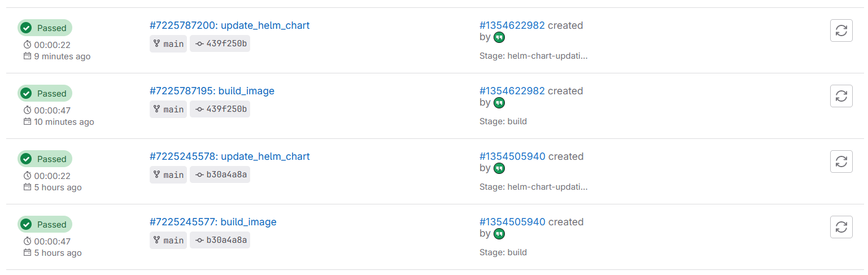Open pipeline #1354622982 in update_helm_chart row
Screen dimensions: 868x275
pyautogui.click(x=512, y=25)
